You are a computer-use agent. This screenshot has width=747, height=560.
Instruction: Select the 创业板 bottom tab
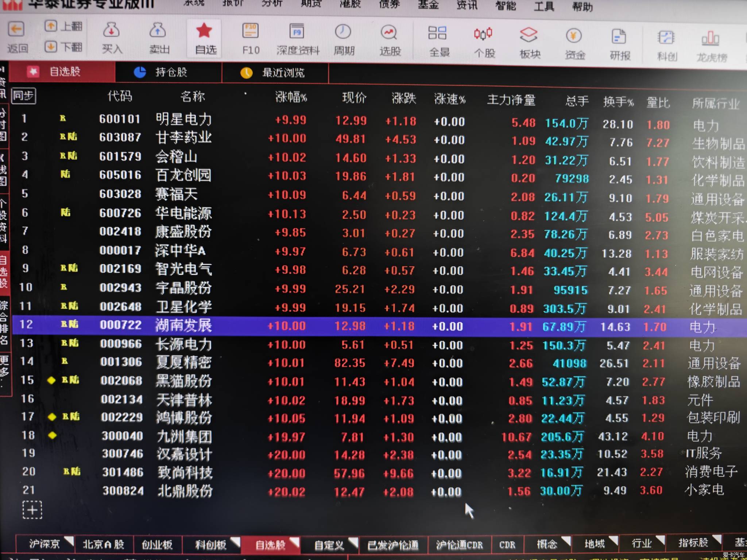(157, 545)
